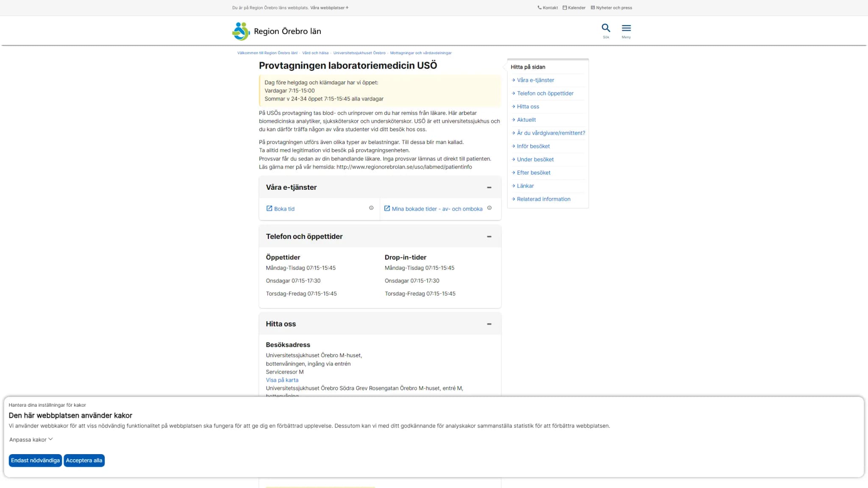
Task: Jump to Hitta oss in sidebar
Action: 528,107
